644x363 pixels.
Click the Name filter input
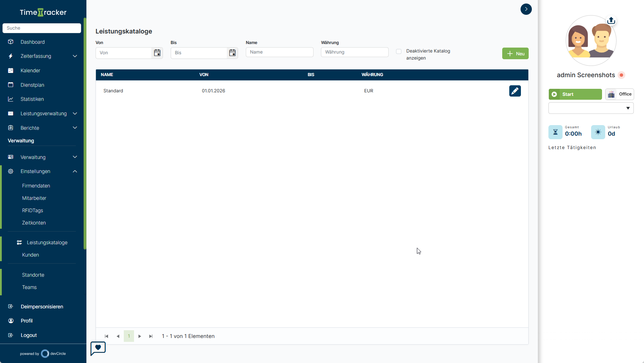280,52
